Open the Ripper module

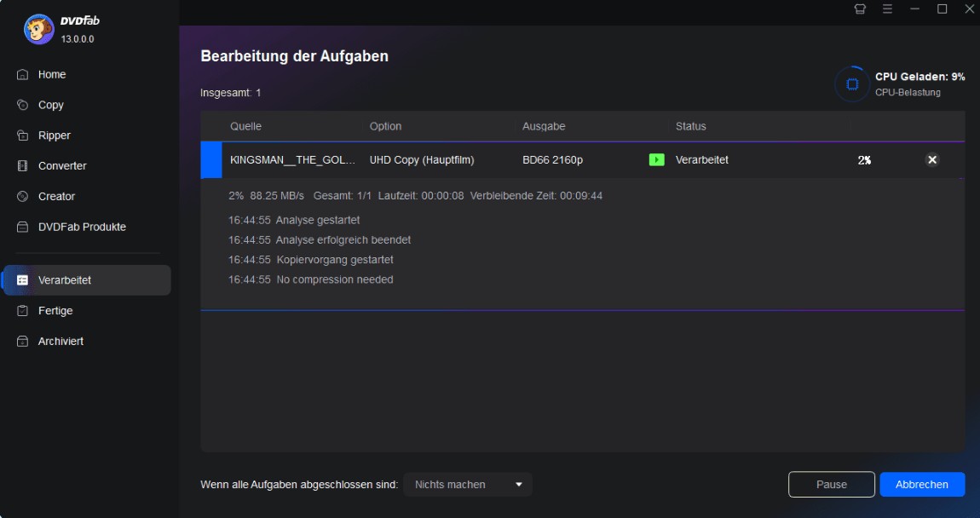pos(55,135)
